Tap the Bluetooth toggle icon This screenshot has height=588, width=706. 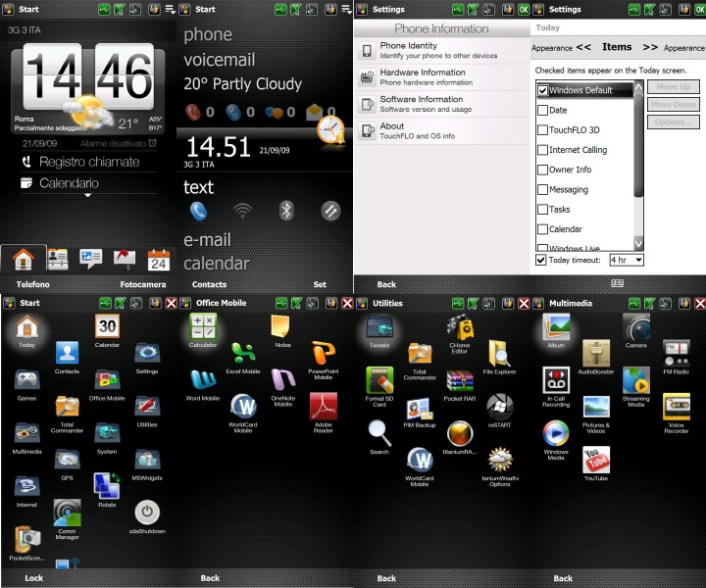coord(286,211)
